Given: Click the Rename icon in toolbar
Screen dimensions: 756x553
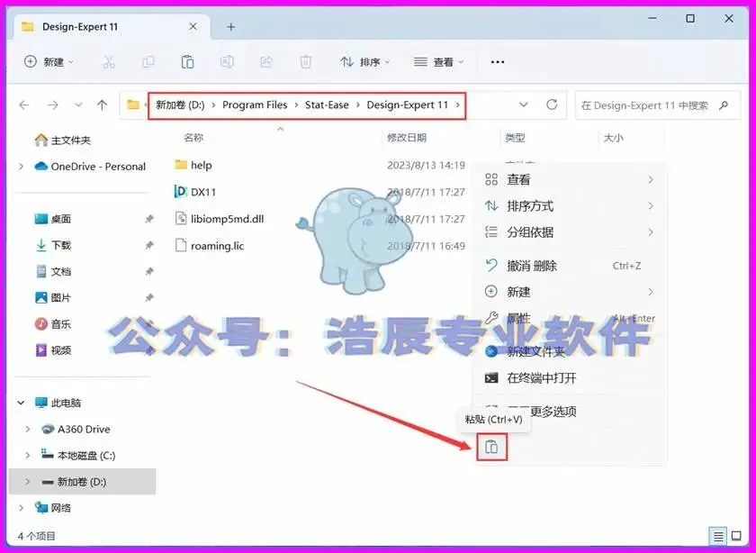Looking at the screenshot, I should tap(227, 62).
